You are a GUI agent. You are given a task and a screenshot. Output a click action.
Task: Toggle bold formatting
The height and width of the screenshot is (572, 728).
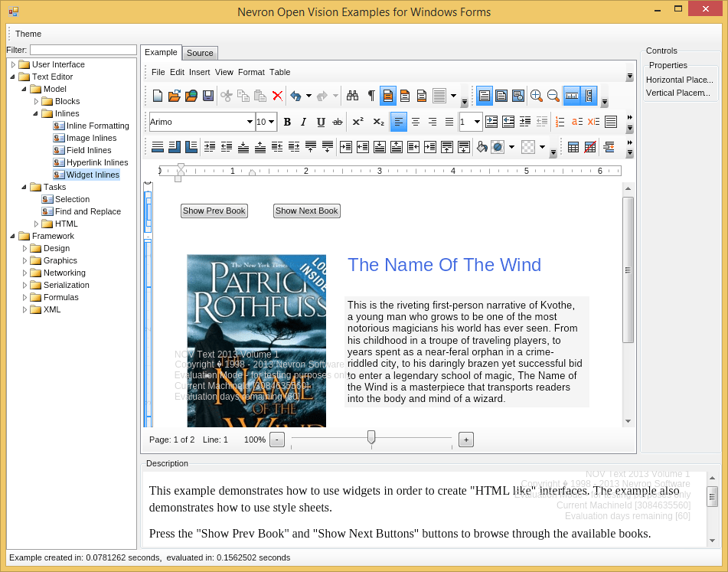[x=286, y=121]
